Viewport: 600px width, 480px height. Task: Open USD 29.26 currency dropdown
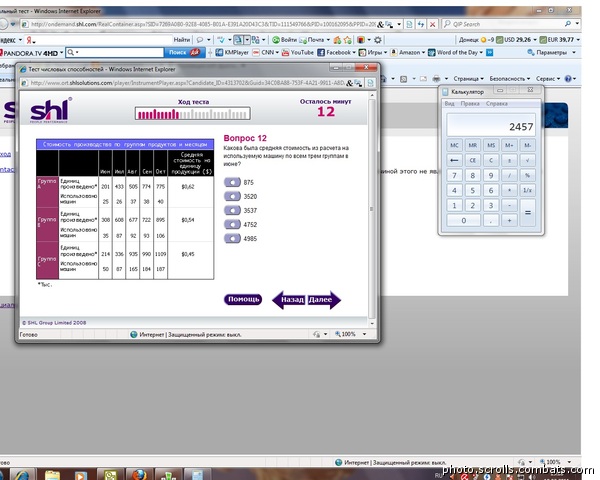click(x=535, y=40)
